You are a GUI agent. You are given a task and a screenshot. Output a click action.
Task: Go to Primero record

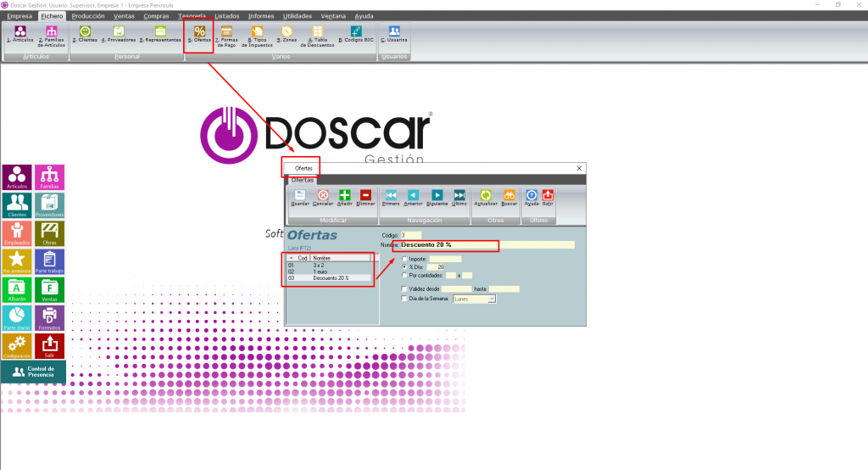pyautogui.click(x=391, y=198)
